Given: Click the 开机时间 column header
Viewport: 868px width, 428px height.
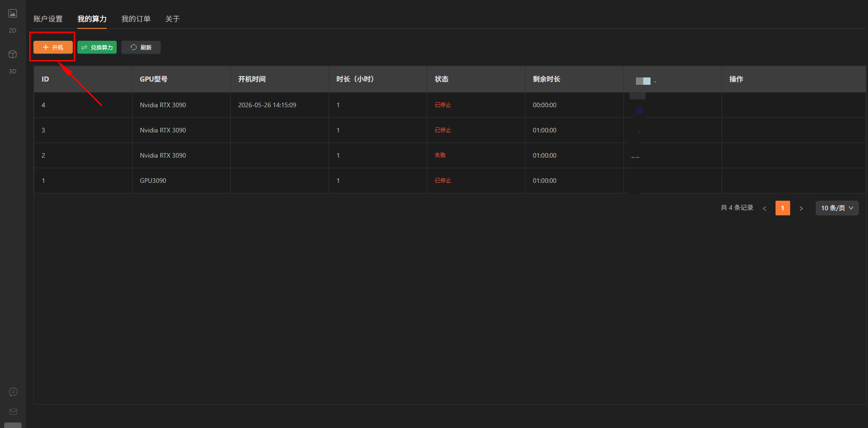Looking at the screenshot, I should (x=280, y=79).
